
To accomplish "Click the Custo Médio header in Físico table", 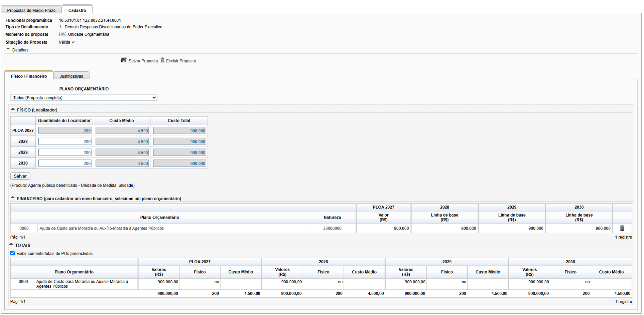I will tap(122, 121).
